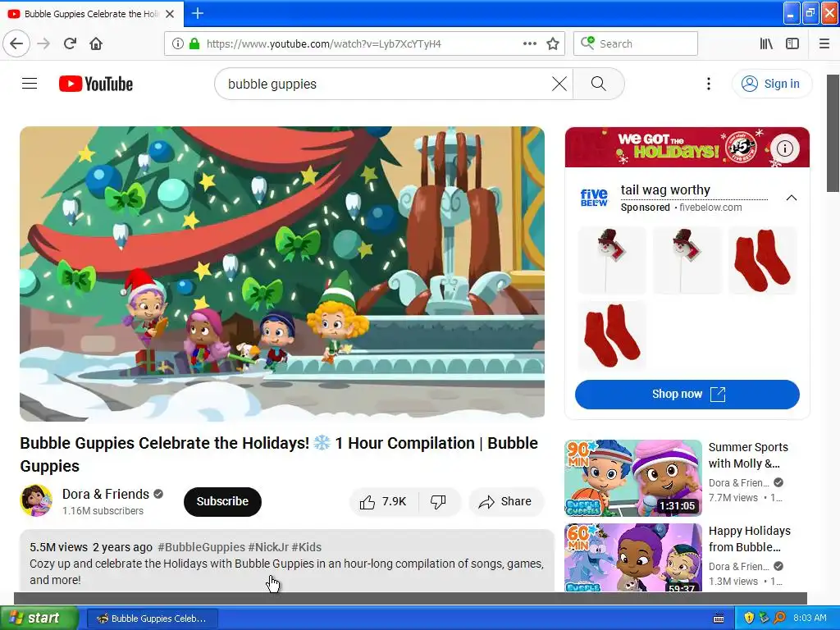This screenshot has height=630, width=840.
Task: Open Happy Holidays from Bubble video title
Action: (750, 539)
